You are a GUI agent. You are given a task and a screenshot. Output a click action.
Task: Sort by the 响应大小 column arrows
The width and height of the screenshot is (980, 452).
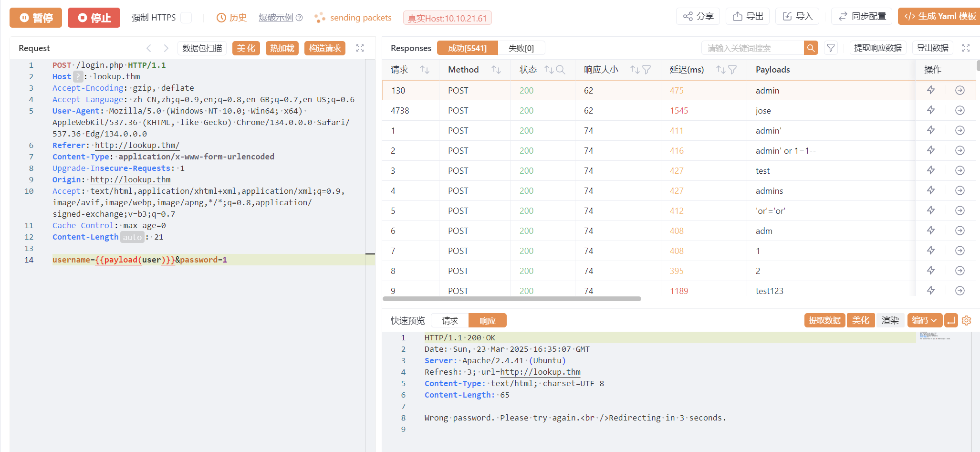635,70
